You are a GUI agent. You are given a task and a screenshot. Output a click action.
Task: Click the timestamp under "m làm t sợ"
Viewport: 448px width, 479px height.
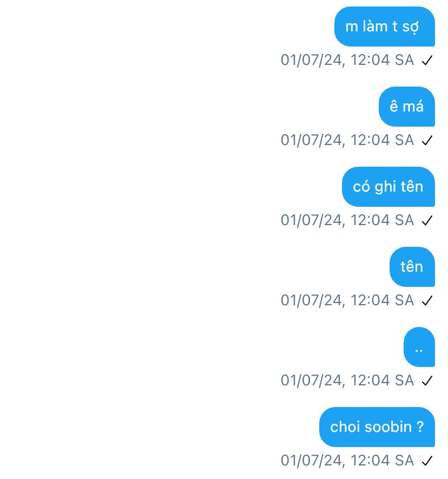click(347, 60)
